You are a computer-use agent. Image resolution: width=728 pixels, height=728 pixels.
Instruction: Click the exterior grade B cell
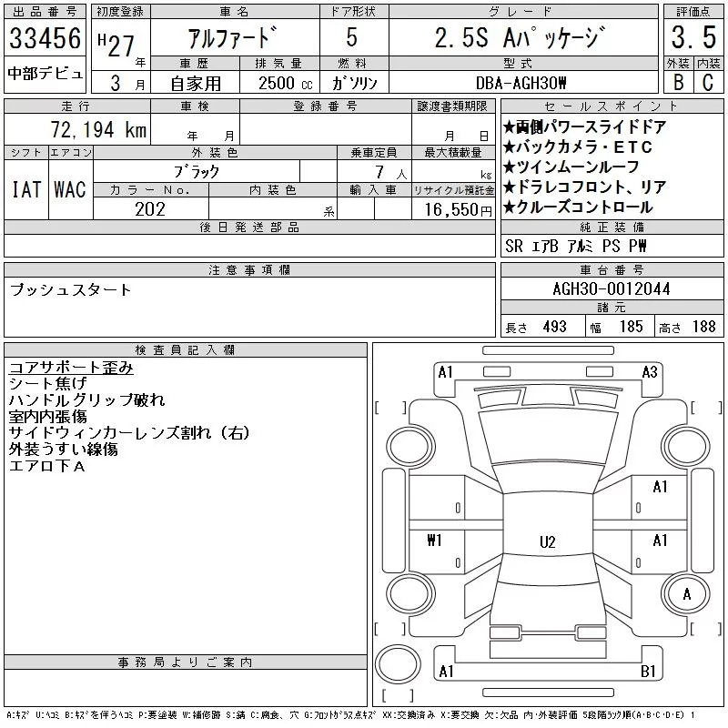point(676,81)
